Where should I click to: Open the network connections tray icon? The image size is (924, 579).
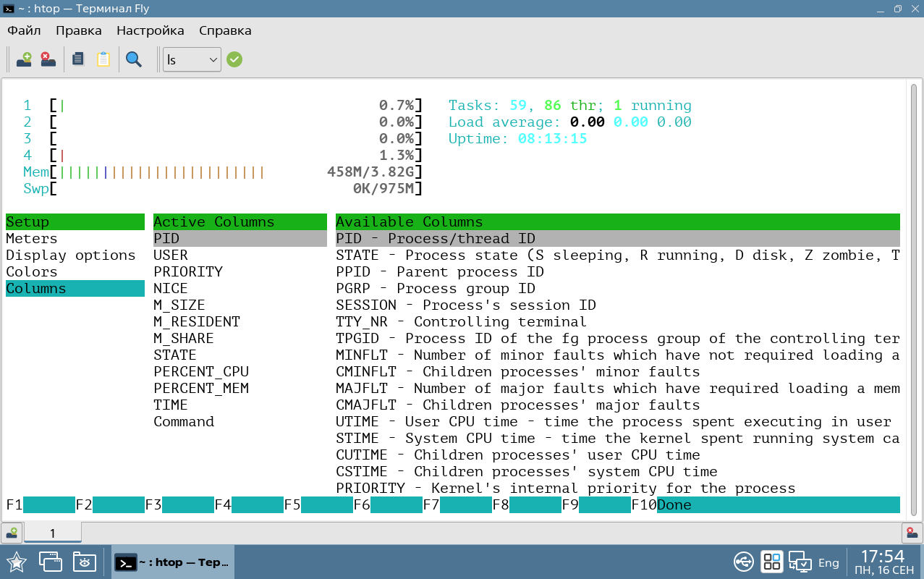[x=800, y=562]
